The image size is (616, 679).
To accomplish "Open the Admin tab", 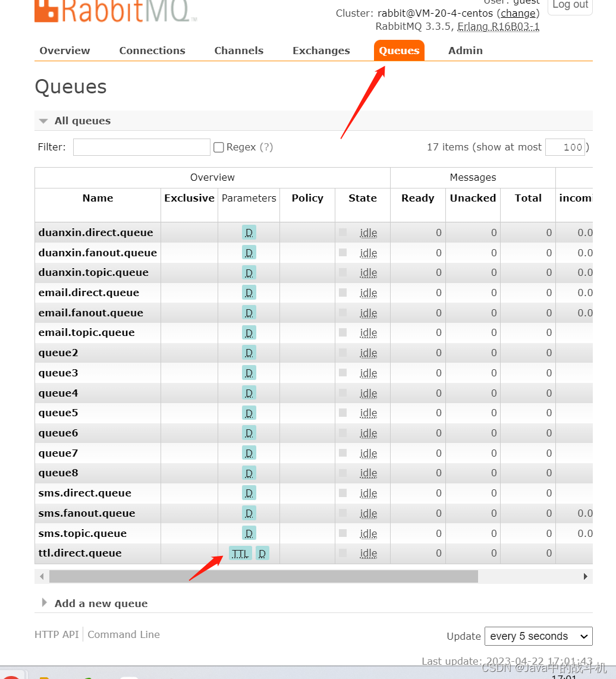I will click(x=465, y=51).
